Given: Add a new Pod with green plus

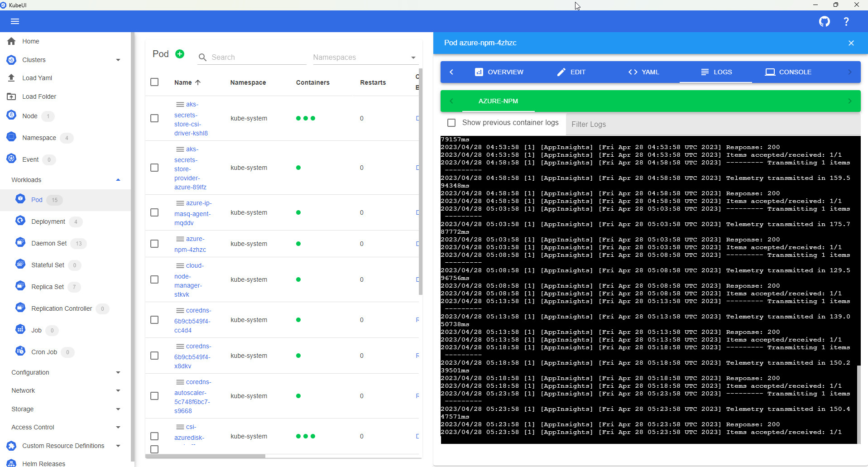Looking at the screenshot, I should 180,54.
